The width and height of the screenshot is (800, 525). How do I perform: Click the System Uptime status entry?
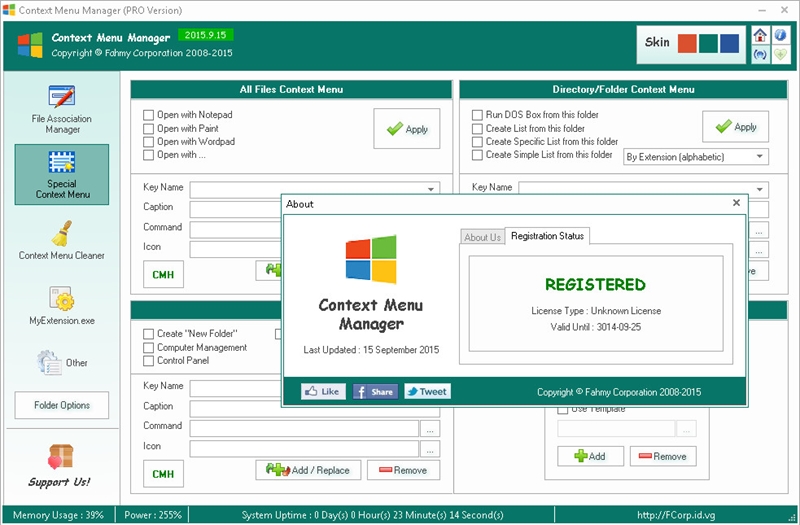click(x=372, y=515)
